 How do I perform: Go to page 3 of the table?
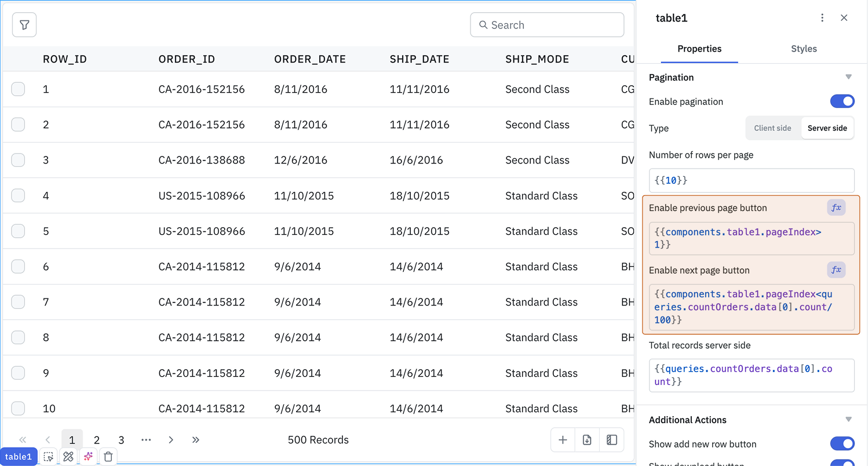(x=121, y=440)
